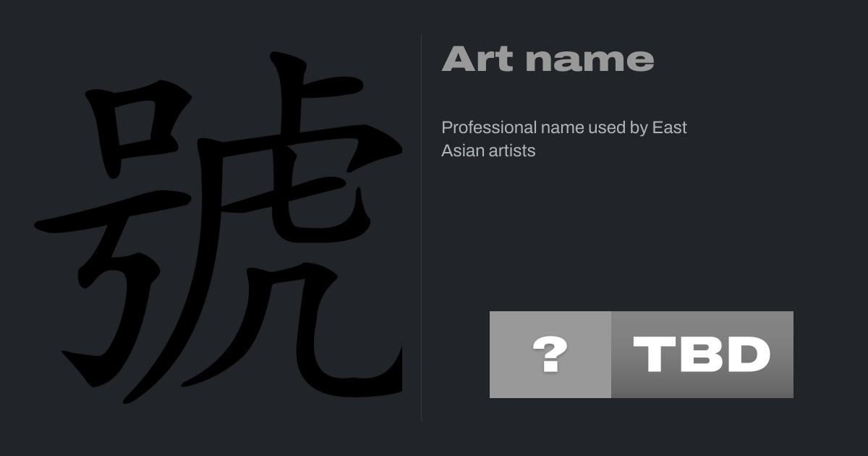
Task: Click the vertical divider line
Action: (422, 227)
